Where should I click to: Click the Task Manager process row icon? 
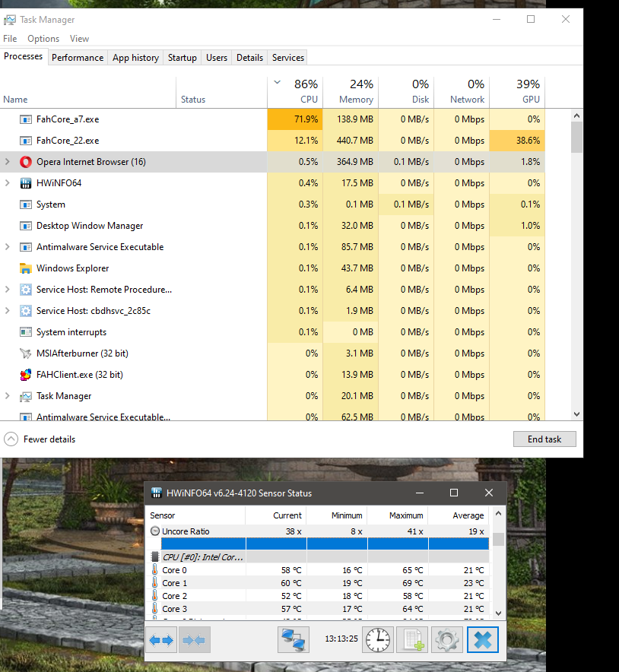coord(26,396)
